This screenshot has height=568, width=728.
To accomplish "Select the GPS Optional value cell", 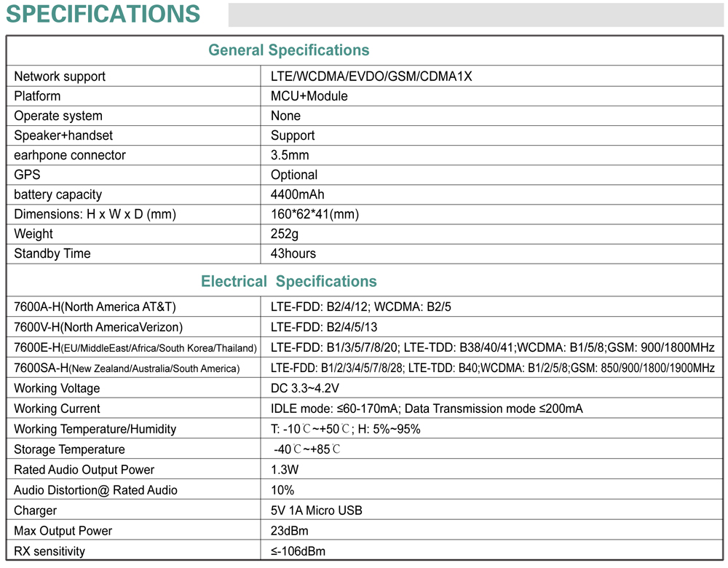I will pyautogui.click(x=294, y=175).
